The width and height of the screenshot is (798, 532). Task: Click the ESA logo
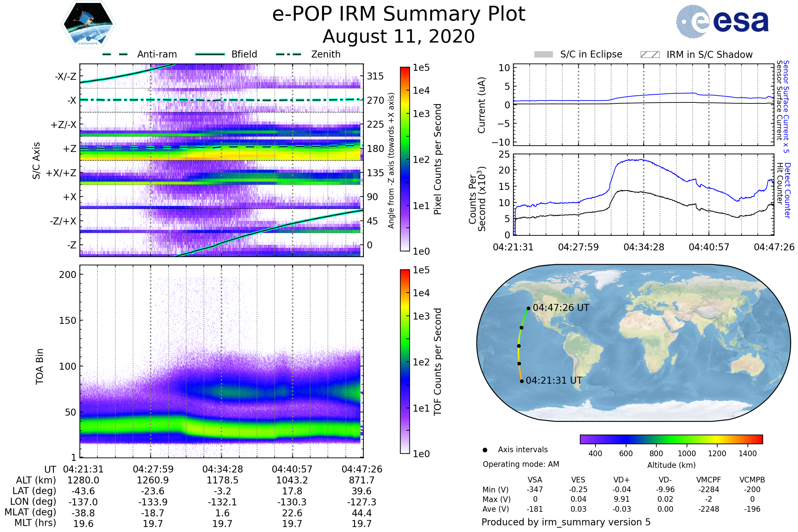point(722,21)
